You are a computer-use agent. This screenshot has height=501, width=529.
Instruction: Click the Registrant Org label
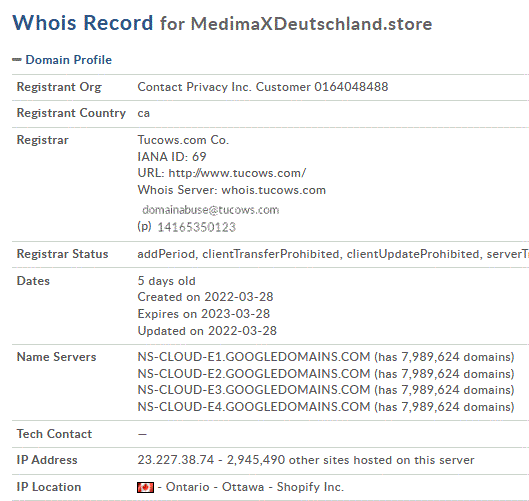point(59,87)
